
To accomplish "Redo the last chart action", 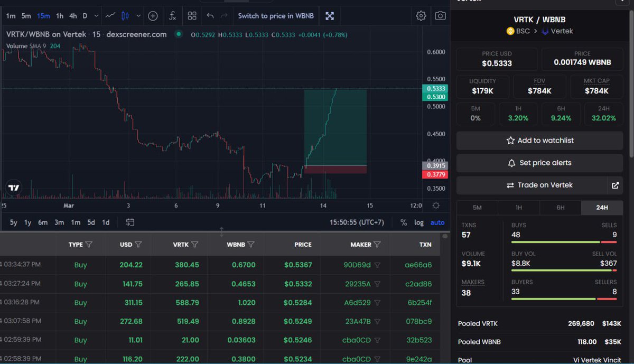I will [x=224, y=16].
